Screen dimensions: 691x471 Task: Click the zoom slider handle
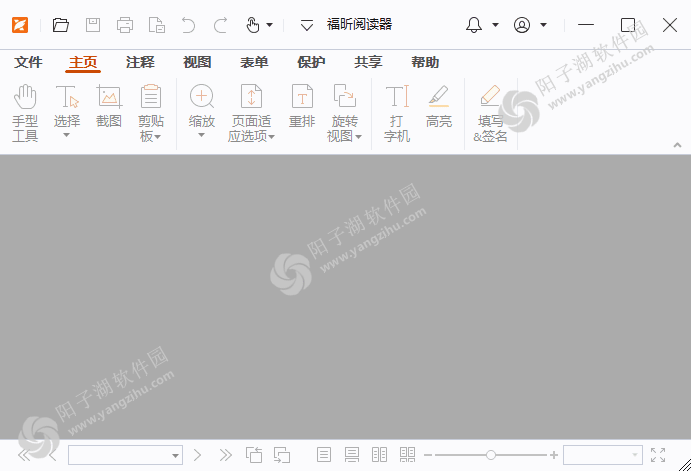491,455
